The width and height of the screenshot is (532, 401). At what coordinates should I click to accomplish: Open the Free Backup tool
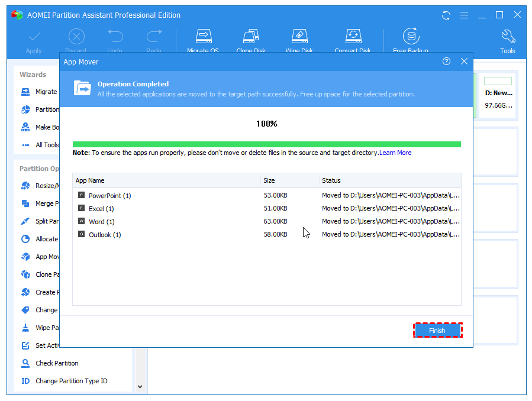(x=411, y=41)
